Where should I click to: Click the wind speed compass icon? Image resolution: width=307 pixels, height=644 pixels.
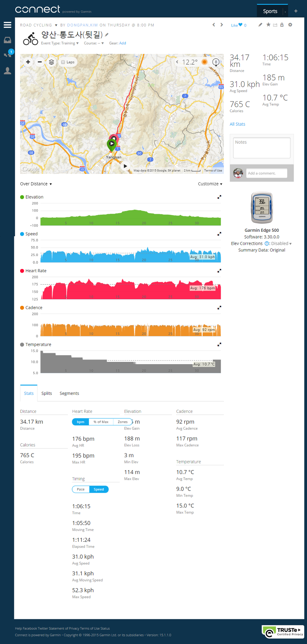pyautogui.click(x=216, y=62)
